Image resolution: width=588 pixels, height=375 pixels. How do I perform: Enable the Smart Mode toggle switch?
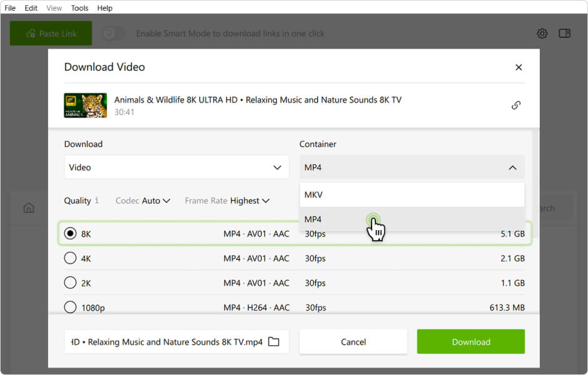pyautogui.click(x=114, y=34)
